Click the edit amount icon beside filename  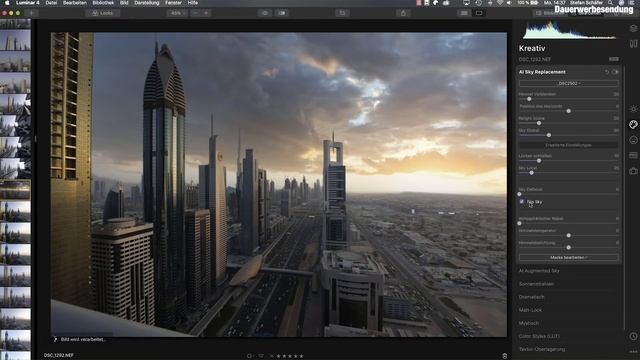coord(614,59)
